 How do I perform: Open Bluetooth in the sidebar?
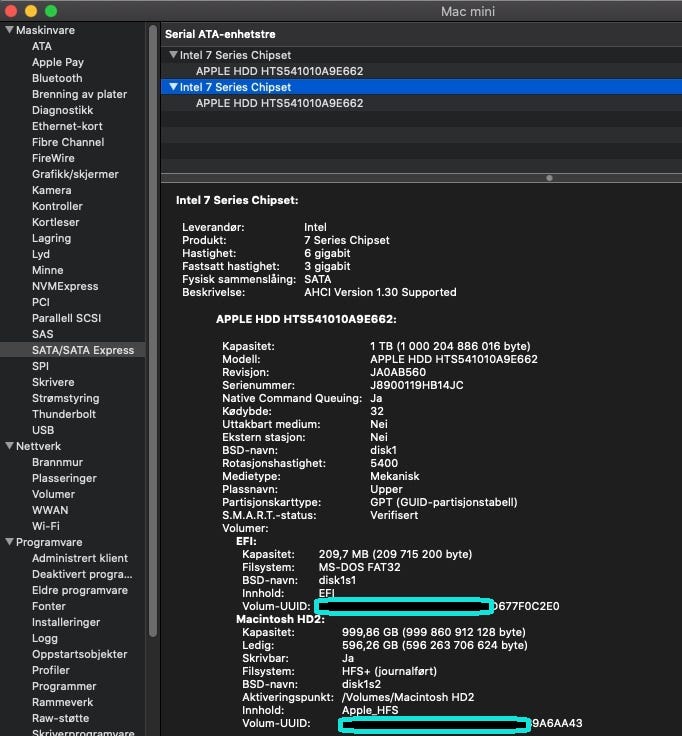point(57,78)
